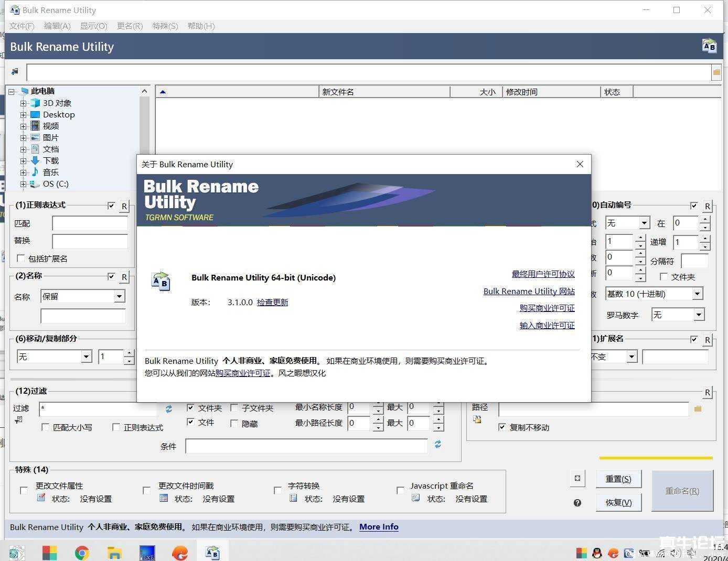
Task: Click the 匹配 regex input field
Action: [x=90, y=223]
